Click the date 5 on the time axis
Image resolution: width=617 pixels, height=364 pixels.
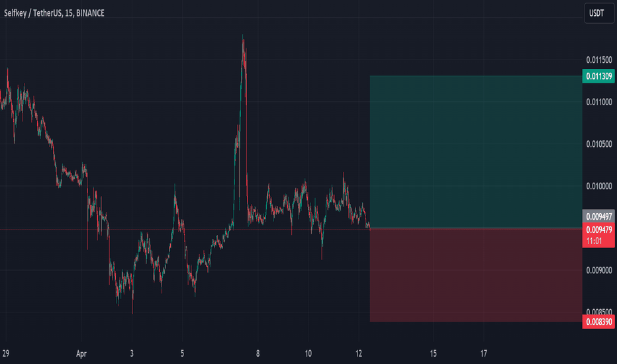point(182,353)
